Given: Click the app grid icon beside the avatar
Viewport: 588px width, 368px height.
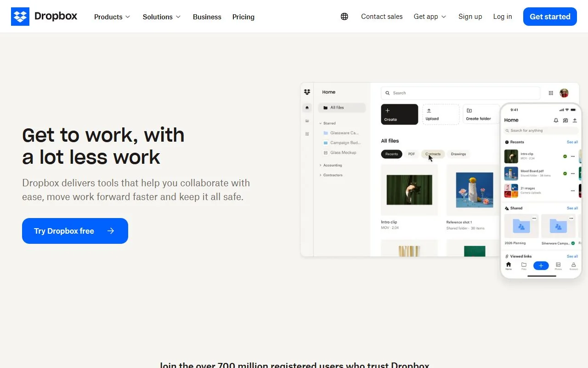Looking at the screenshot, I should point(551,93).
